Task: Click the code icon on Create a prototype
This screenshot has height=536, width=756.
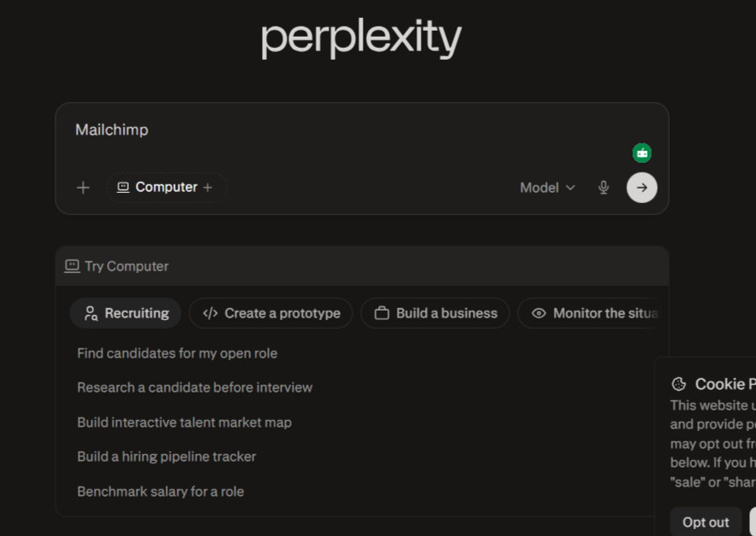Action: coord(210,313)
